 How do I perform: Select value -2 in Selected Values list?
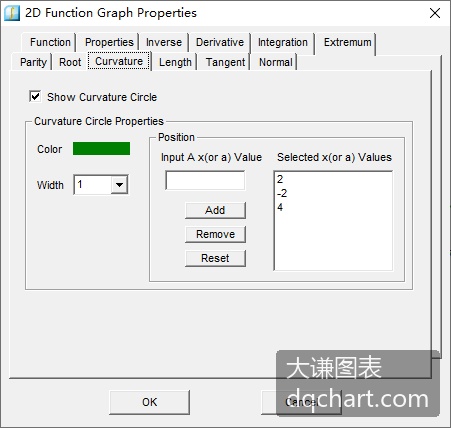coord(282,193)
